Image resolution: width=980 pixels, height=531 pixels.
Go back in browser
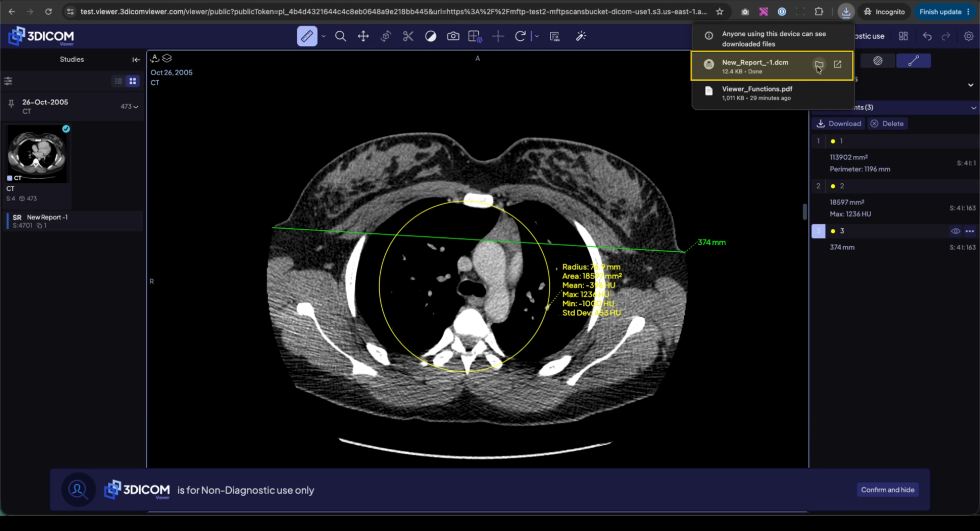pos(12,12)
